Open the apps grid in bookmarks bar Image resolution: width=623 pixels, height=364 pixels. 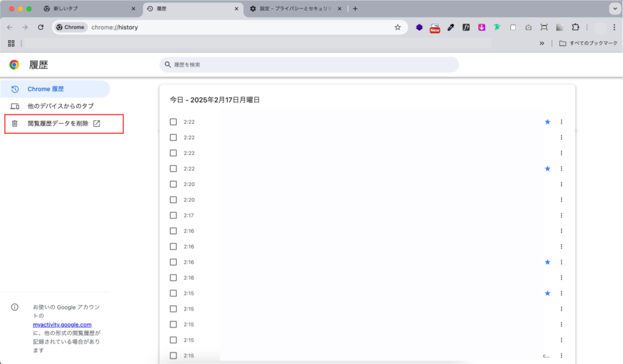(11, 43)
